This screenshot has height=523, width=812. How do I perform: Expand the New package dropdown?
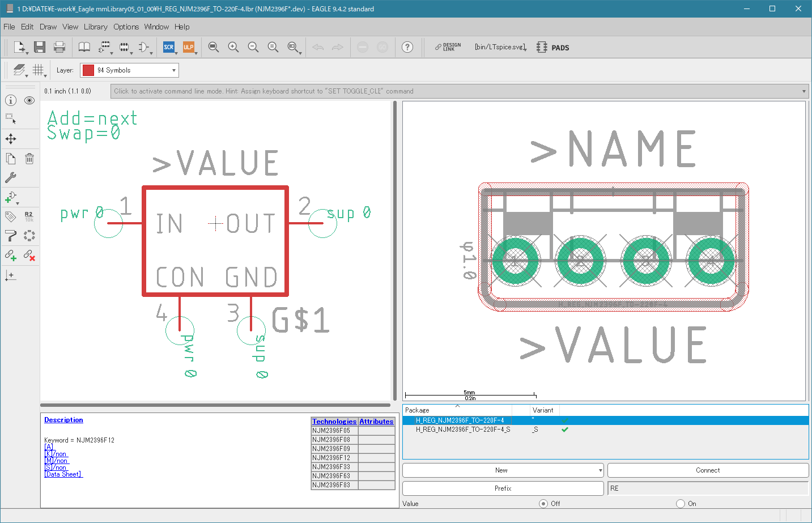[x=600, y=470]
